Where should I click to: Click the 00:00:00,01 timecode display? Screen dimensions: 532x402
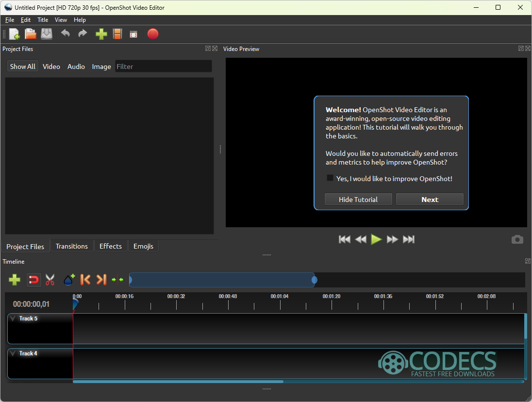pyautogui.click(x=31, y=304)
